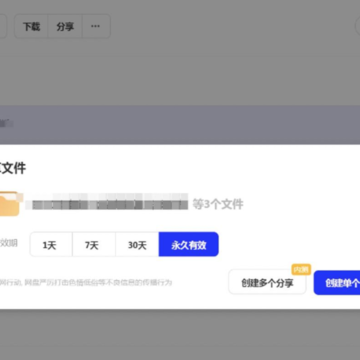360x360 pixels.
Task: Select the 永久有效 validity option
Action: tap(189, 245)
